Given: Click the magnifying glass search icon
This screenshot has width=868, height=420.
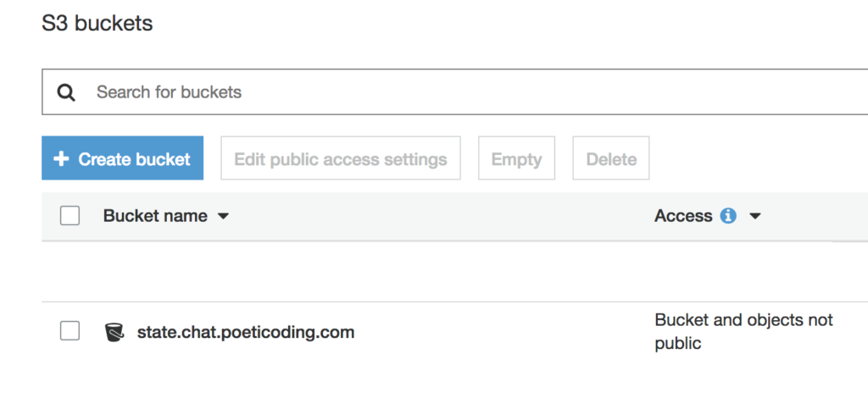Looking at the screenshot, I should [x=66, y=92].
